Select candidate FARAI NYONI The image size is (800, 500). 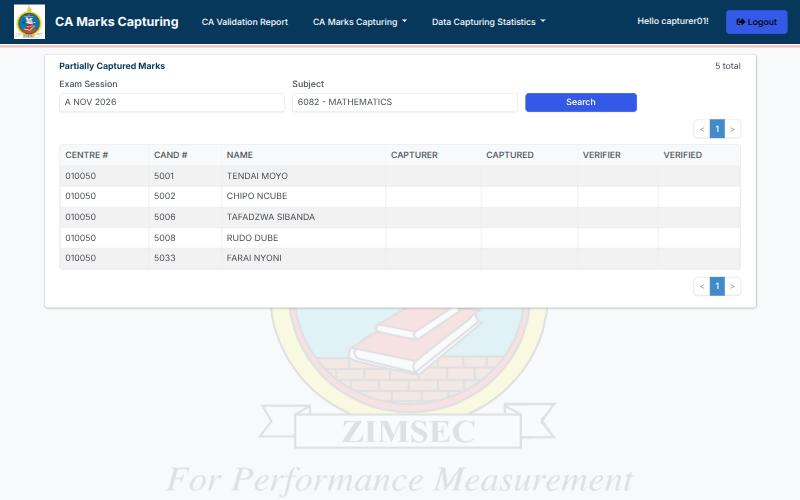254,258
